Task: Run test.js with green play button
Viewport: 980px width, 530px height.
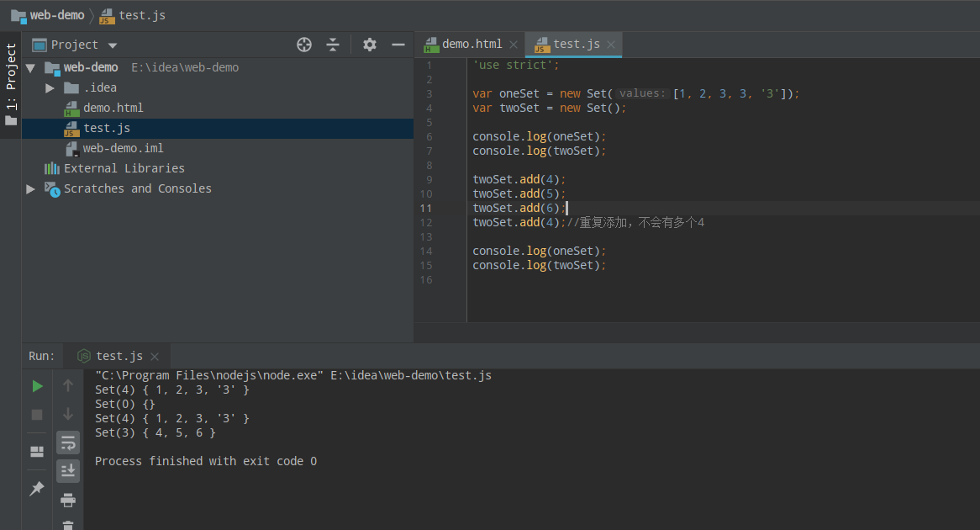Action: (37, 386)
